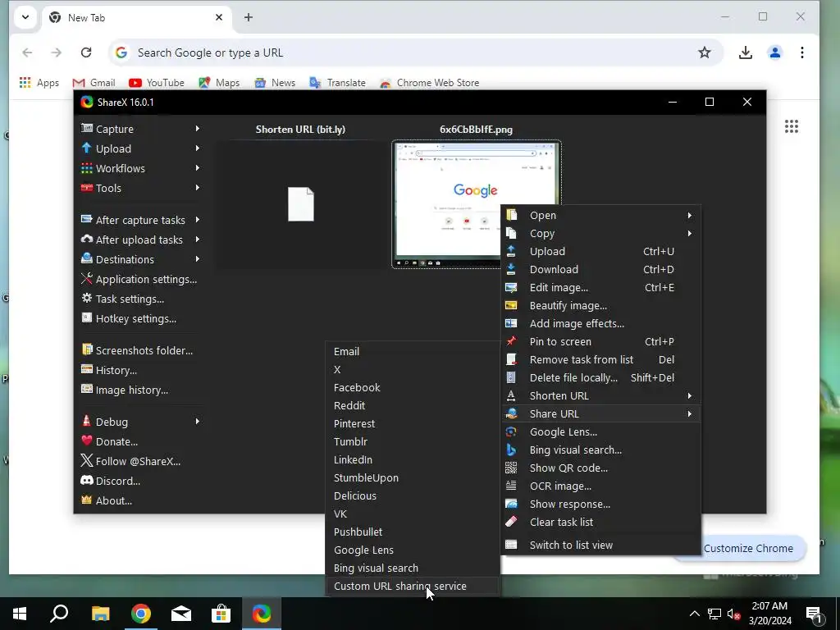Click the Clear task list eraser icon
The width and height of the screenshot is (840, 630).
[x=511, y=522]
